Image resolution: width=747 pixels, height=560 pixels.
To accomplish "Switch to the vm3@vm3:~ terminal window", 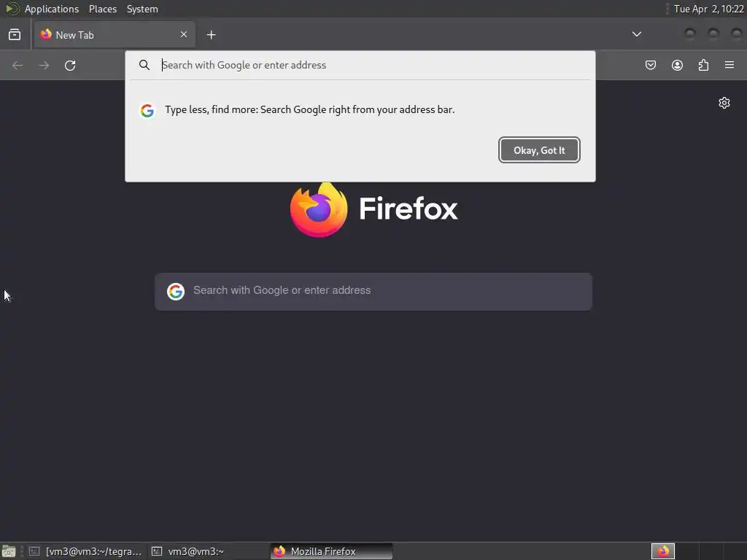I will pyautogui.click(x=208, y=551).
